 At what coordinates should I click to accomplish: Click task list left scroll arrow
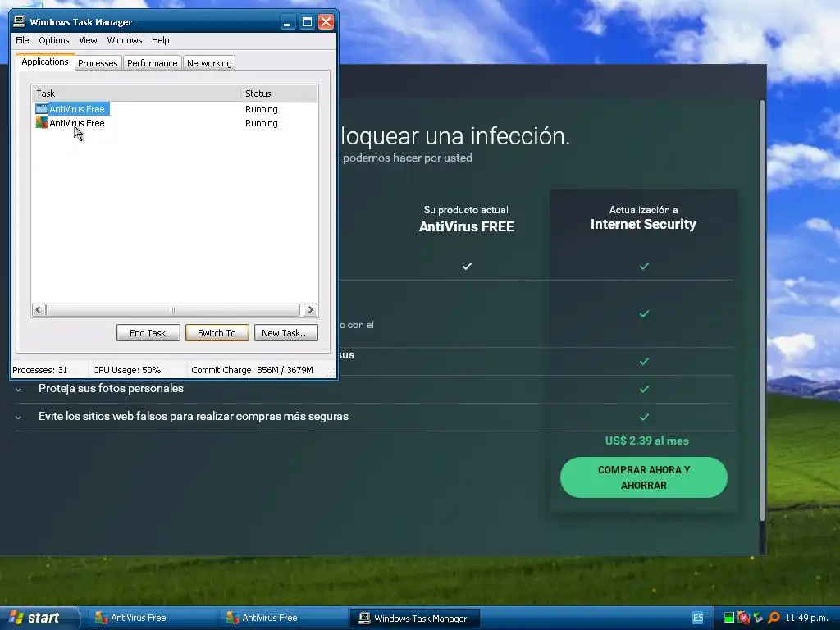pyautogui.click(x=39, y=309)
